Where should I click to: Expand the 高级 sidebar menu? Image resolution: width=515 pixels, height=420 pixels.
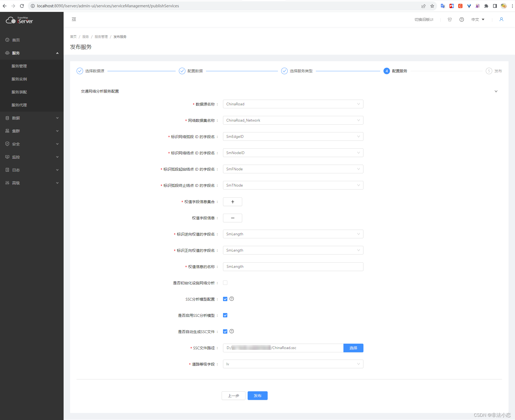(32, 183)
